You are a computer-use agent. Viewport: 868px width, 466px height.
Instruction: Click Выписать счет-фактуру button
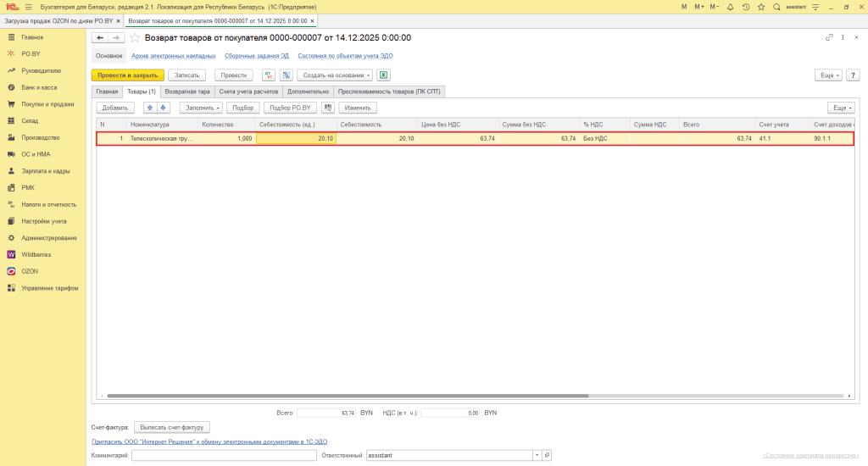(x=172, y=428)
